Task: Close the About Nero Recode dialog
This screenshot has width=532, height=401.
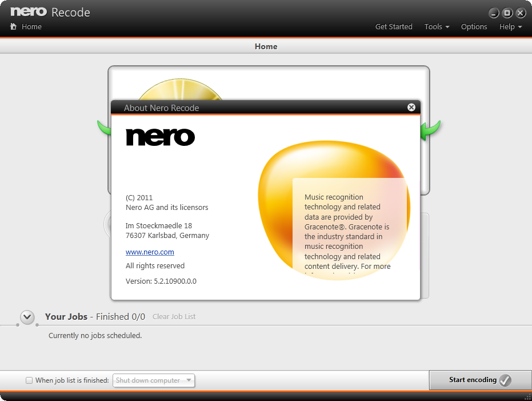Action: point(411,108)
